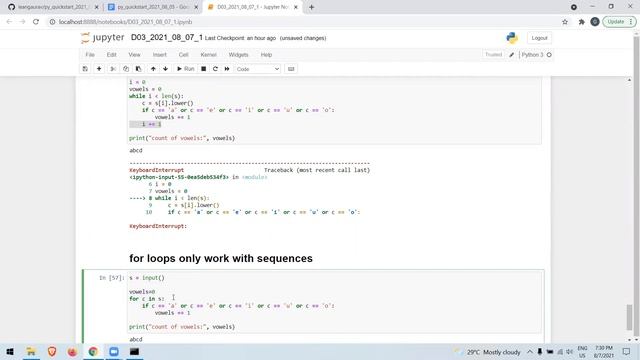Select the D03_2021_08_07_1 Jupyter tab
This screenshot has width=640, height=360.
252,7
